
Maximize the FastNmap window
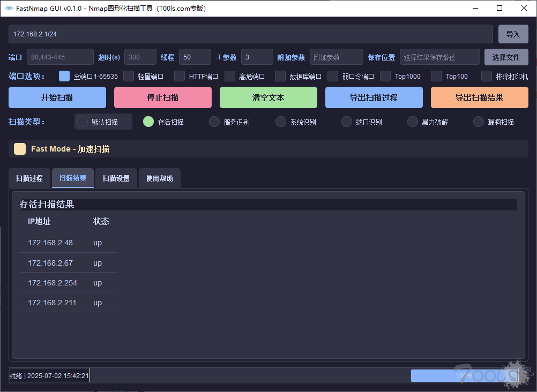[x=499, y=8]
